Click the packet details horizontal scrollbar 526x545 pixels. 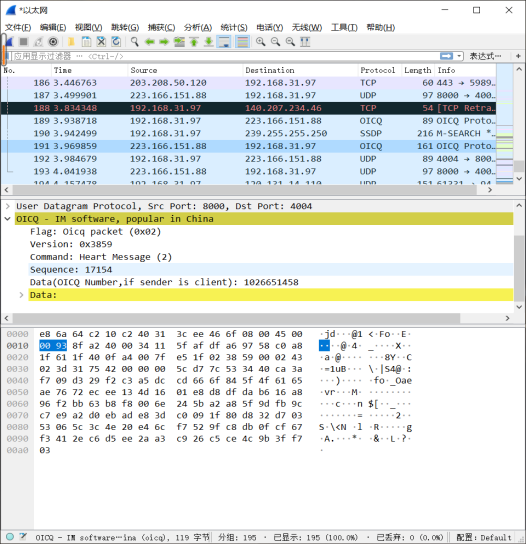click(x=236, y=318)
